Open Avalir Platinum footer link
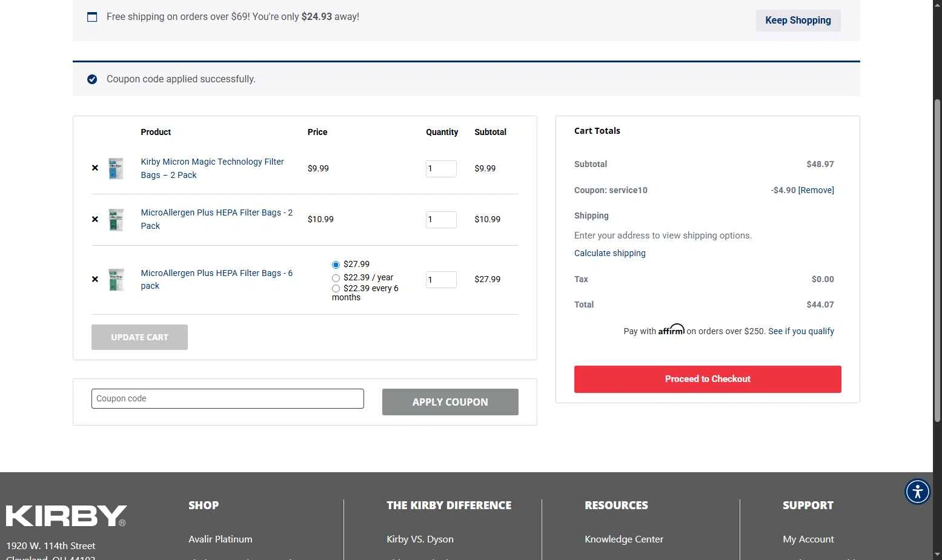 click(x=221, y=539)
